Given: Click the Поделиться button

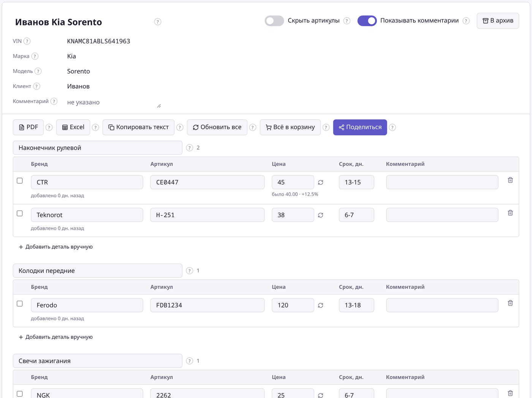Looking at the screenshot, I should click(x=360, y=127).
